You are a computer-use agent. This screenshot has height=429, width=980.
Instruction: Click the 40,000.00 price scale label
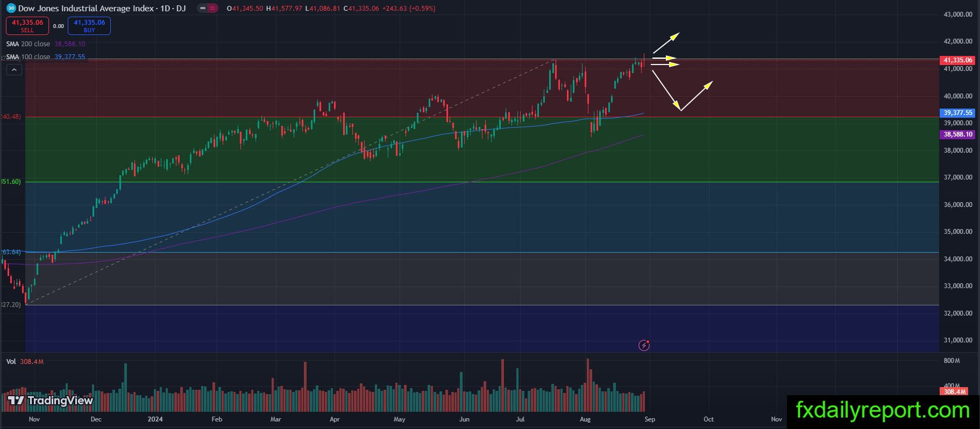(x=958, y=96)
